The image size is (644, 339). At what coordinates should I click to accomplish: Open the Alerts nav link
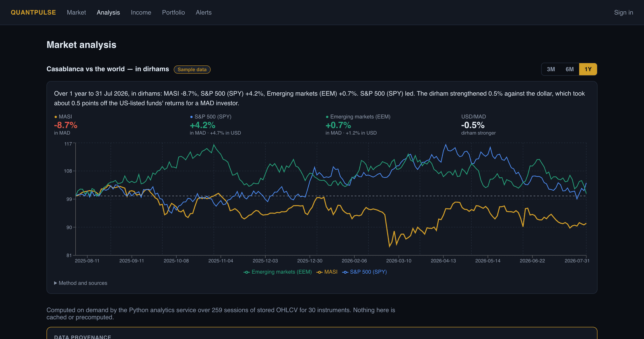[204, 12]
